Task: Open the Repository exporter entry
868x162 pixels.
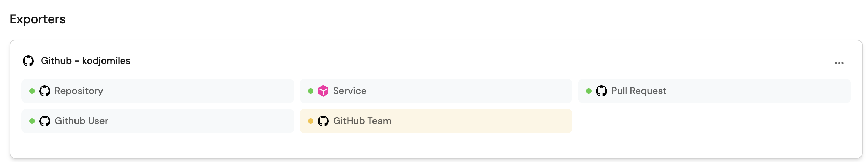Action: [79, 91]
